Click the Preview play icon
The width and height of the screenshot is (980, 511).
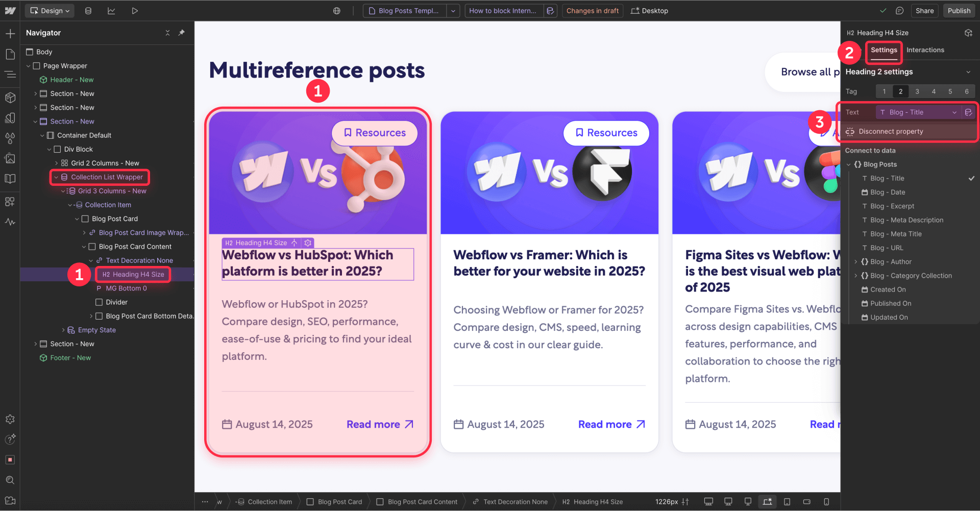point(135,11)
